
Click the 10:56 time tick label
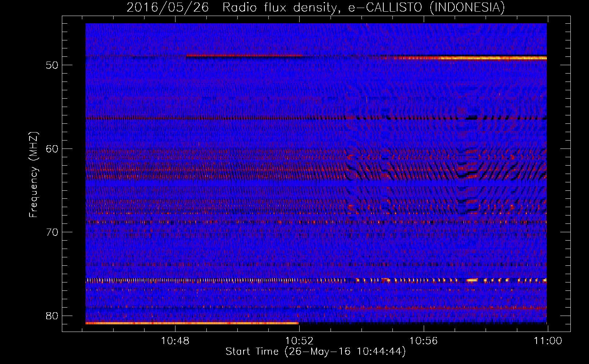(x=424, y=341)
